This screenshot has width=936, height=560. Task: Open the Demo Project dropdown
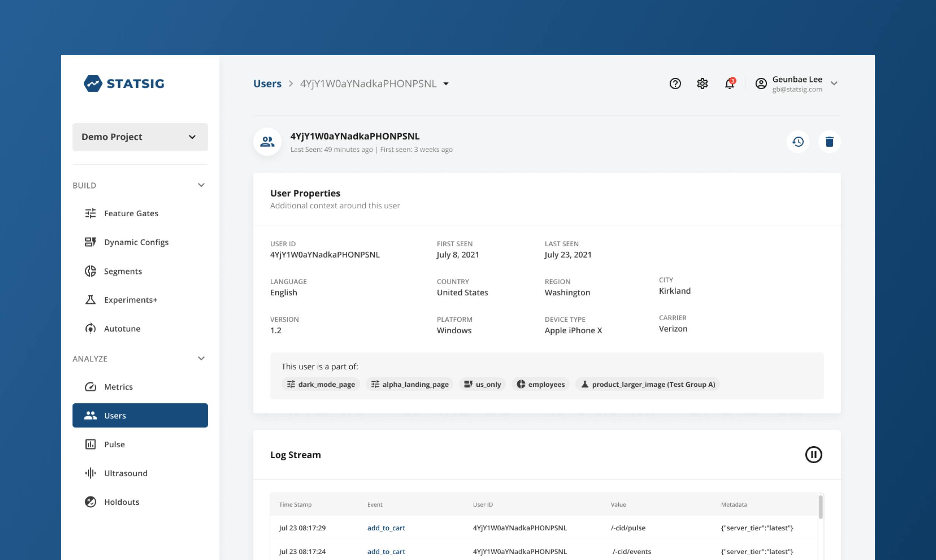140,137
